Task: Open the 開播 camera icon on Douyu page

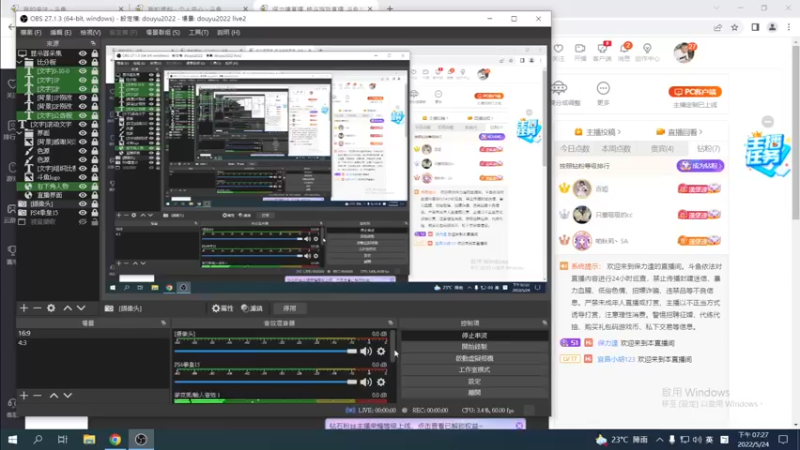Action: click(580, 49)
